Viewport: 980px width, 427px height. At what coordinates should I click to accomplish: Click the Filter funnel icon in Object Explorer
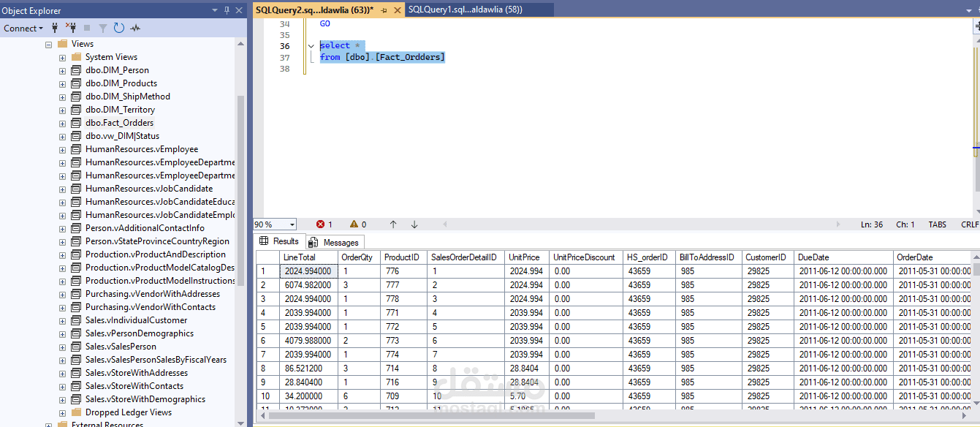click(x=103, y=28)
